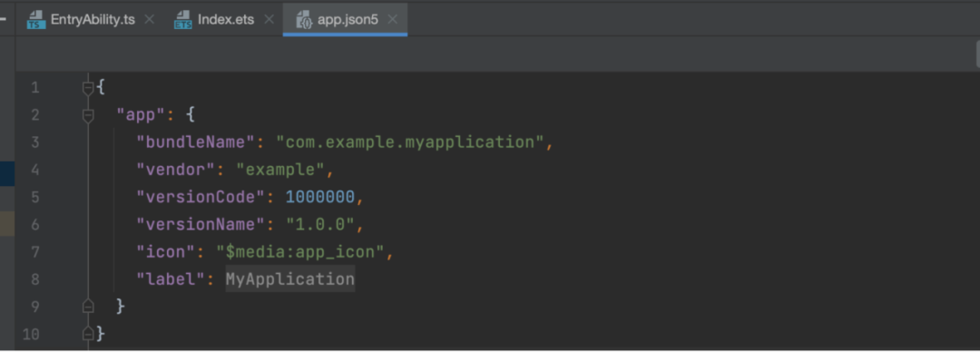Click the JSON file icon on app.json5 tab
Image resolution: width=980 pixels, height=352 pixels.
coord(304,19)
